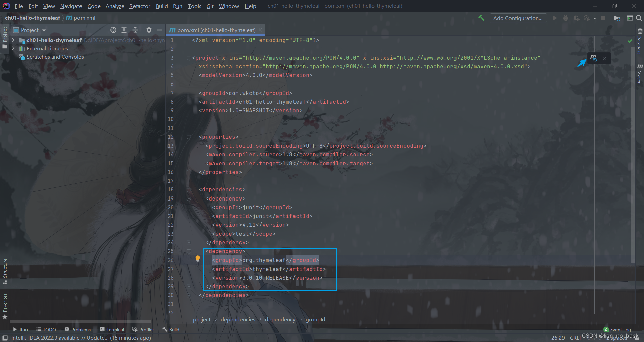Open the Build tool window

pyautogui.click(x=171, y=330)
